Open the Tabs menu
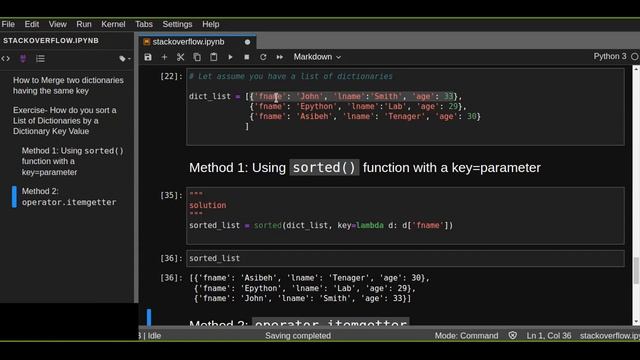 click(x=144, y=24)
